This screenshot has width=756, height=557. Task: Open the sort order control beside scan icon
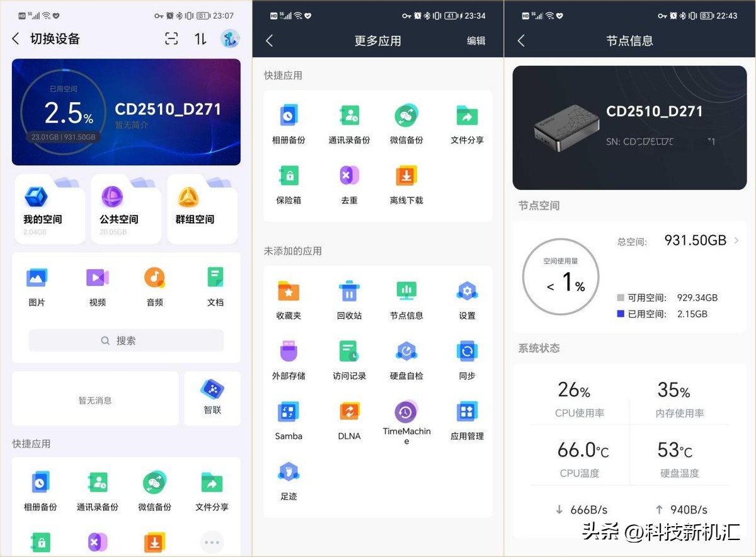(x=200, y=38)
